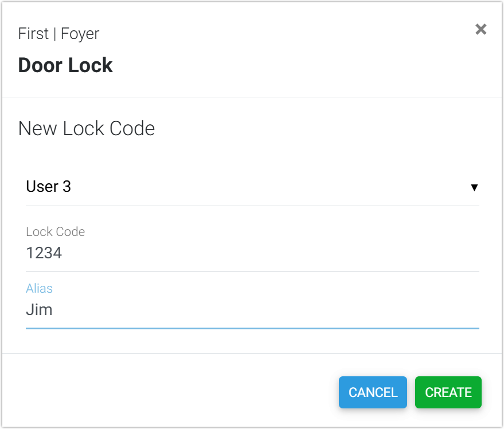504x429 pixels.
Task: Click the word Foyer in header
Action: pos(80,34)
